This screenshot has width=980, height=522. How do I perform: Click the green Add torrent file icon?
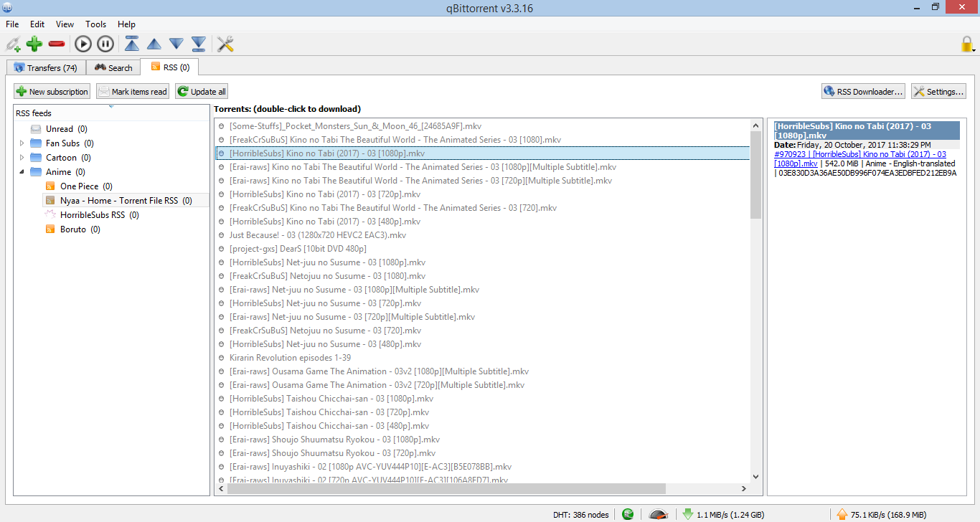click(34, 44)
